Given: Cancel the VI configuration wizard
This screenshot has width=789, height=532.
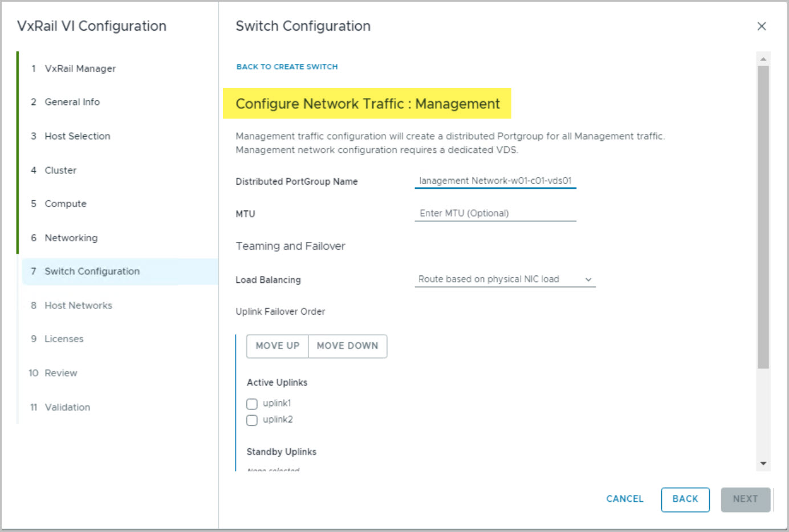Looking at the screenshot, I should [x=624, y=499].
